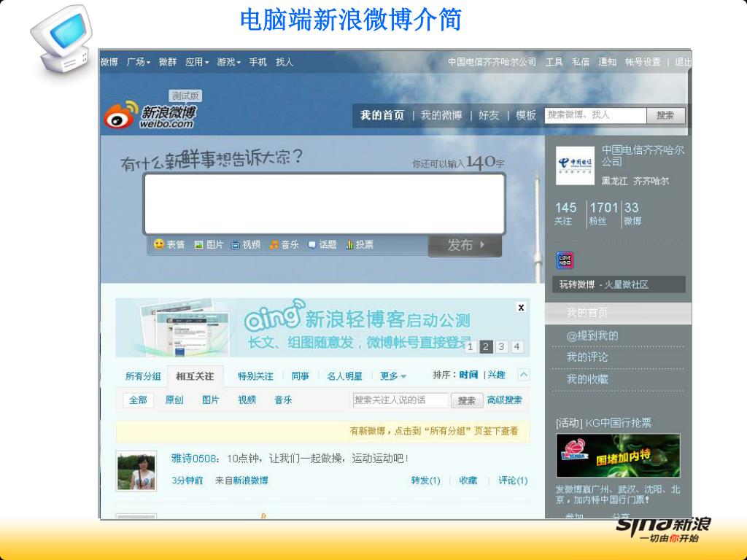Image resolution: width=747 pixels, height=560 pixels.
Task: Expand the 更多 groups dropdown
Action: point(393,376)
